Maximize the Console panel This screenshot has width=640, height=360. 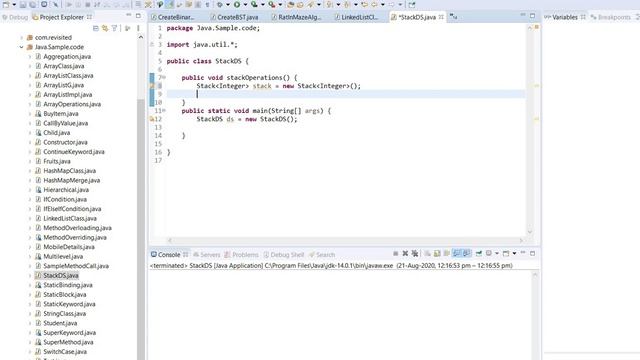pos(533,253)
